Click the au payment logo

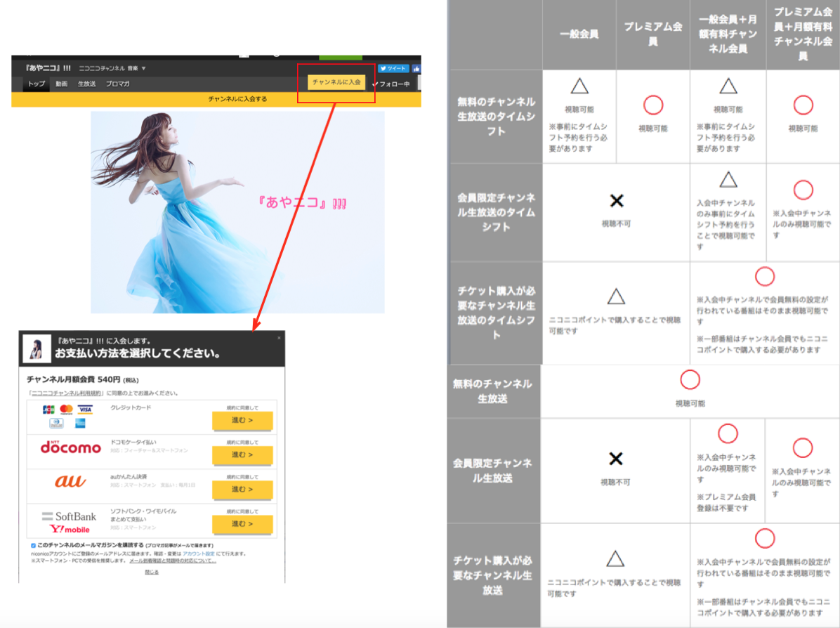[x=70, y=481]
